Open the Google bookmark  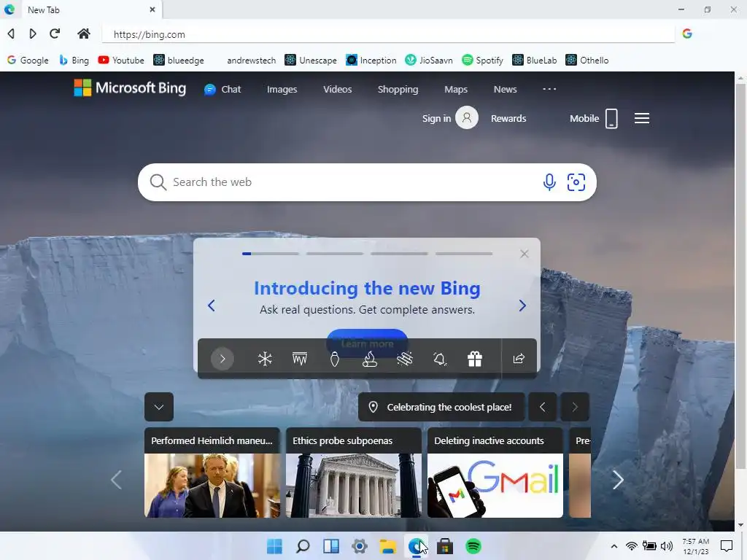28,61
